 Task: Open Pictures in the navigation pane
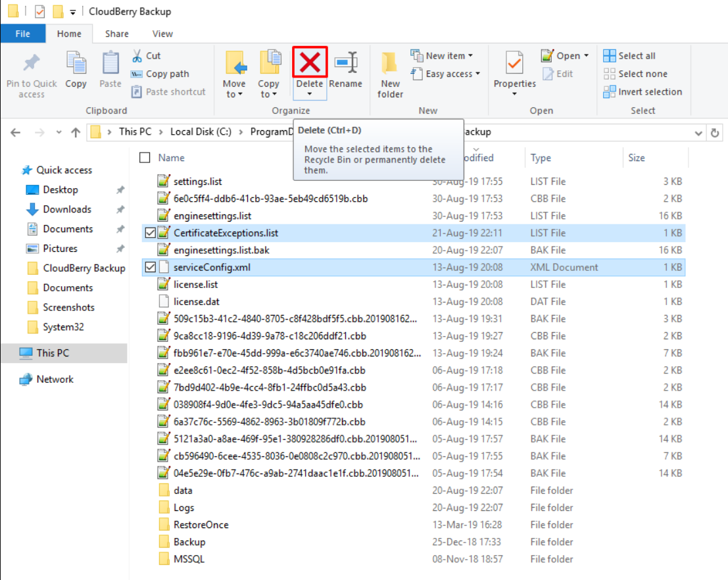tap(61, 249)
